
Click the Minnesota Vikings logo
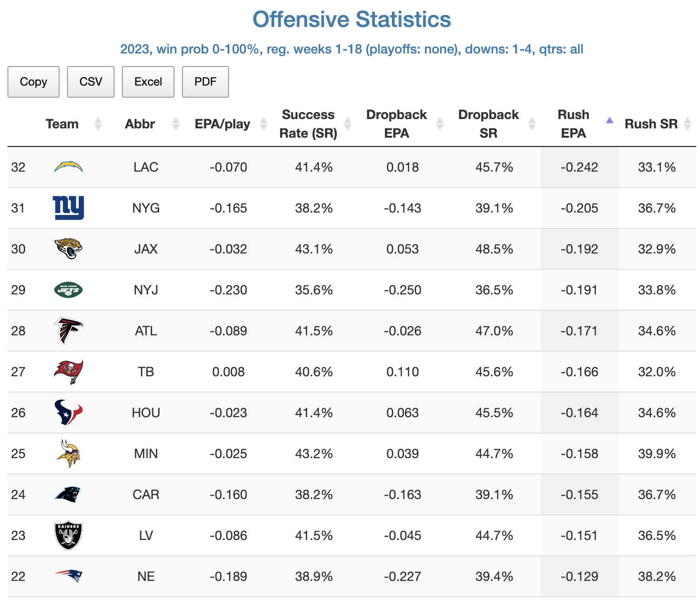coord(68,453)
